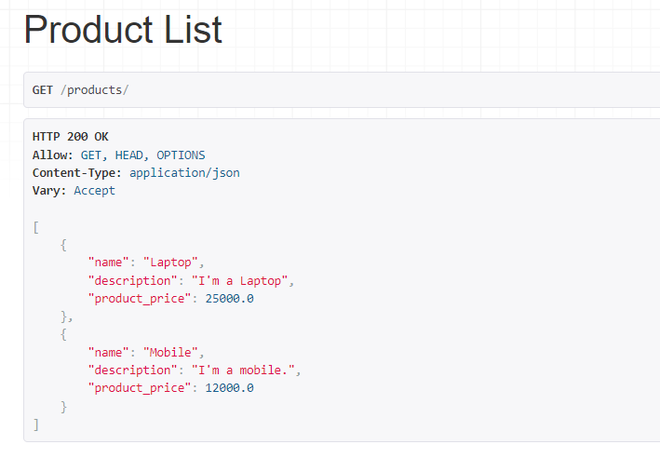Select the "I'm a mobile." description value
The image size is (660, 458).
(x=247, y=370)
